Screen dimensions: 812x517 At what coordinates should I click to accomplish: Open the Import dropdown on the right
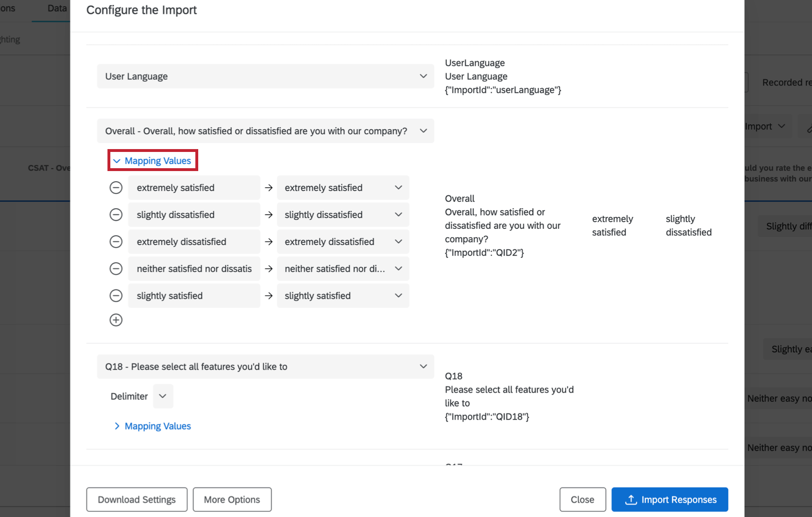click(780, 126)
